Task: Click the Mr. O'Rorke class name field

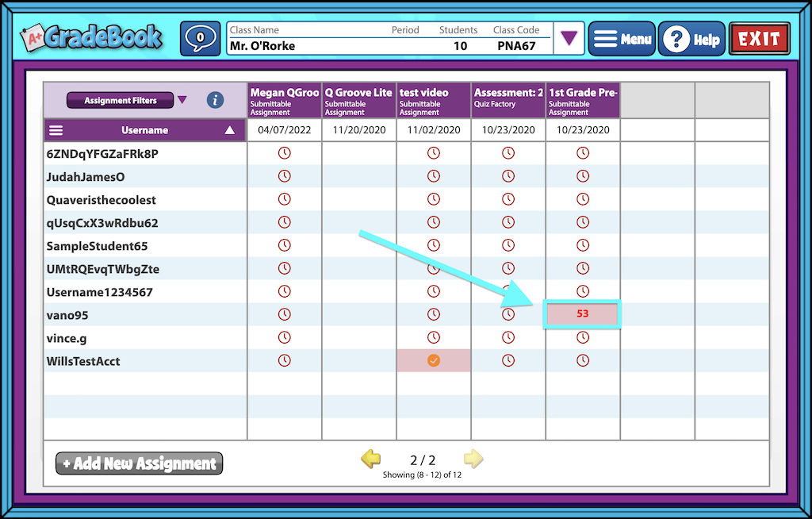Action: tap(262, 46)
